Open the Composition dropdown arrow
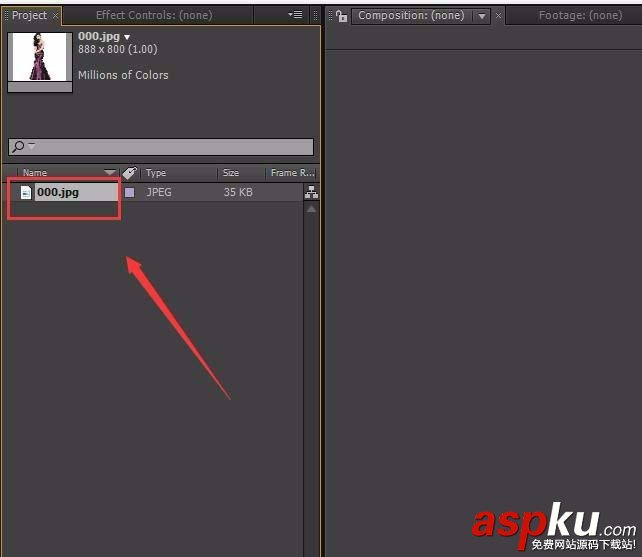The width and height of the screenshot is (642, 557). pyautogui.click(x=482, y=16)
